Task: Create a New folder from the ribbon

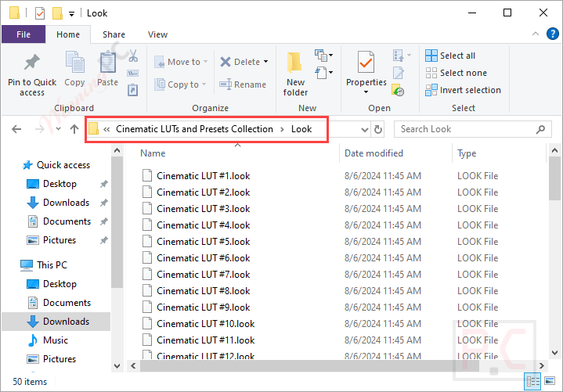Action: pyautogui.click(x=295, y=74)
